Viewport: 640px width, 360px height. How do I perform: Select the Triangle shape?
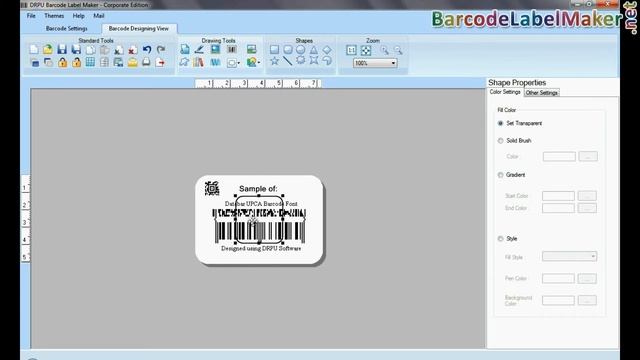pyautogui.click(x=313, y=50)
